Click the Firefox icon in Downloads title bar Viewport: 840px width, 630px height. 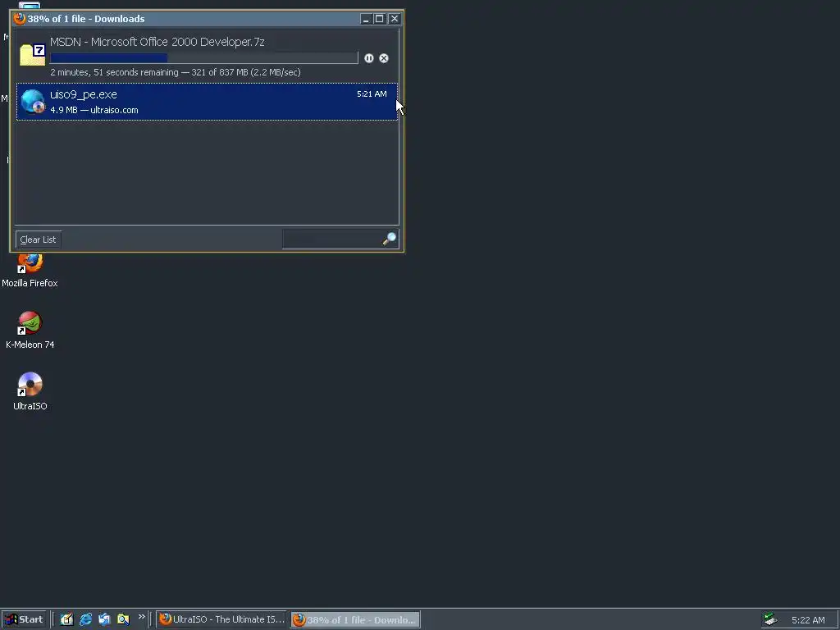coord(20,19)
